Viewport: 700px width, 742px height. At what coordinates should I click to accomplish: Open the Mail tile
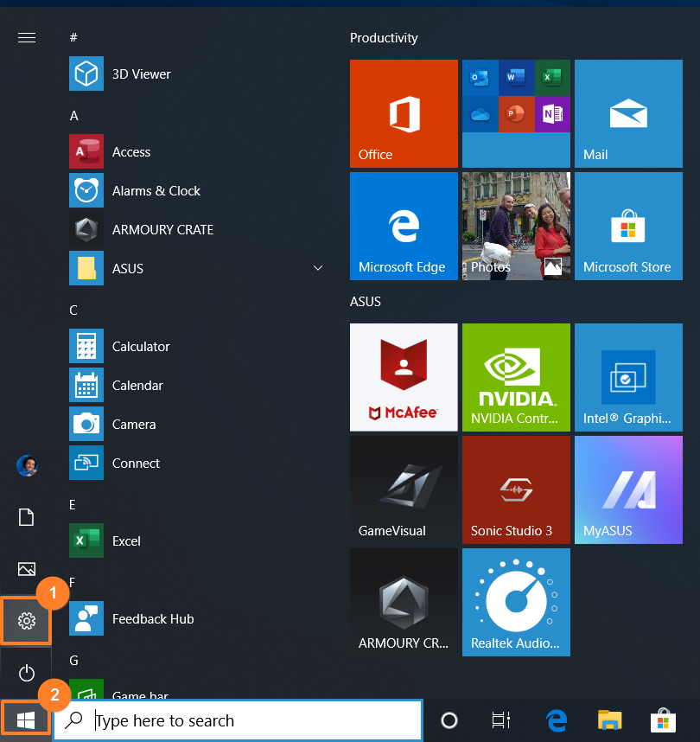[x=628, y=113]
